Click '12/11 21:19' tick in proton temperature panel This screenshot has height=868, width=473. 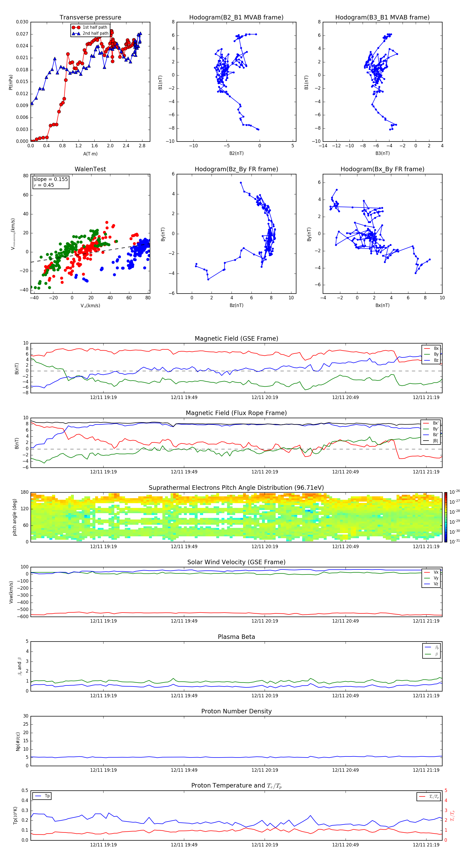[426, 845]
